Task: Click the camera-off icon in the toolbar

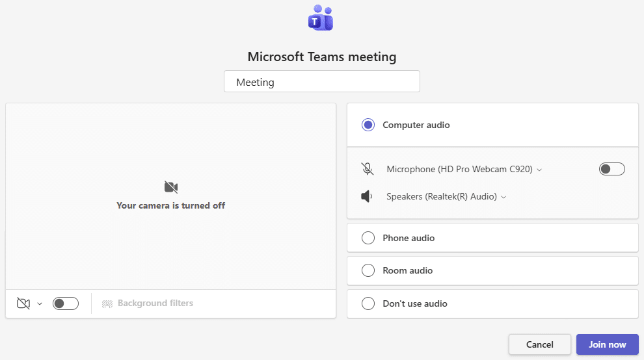Action: tap(23, 303)
